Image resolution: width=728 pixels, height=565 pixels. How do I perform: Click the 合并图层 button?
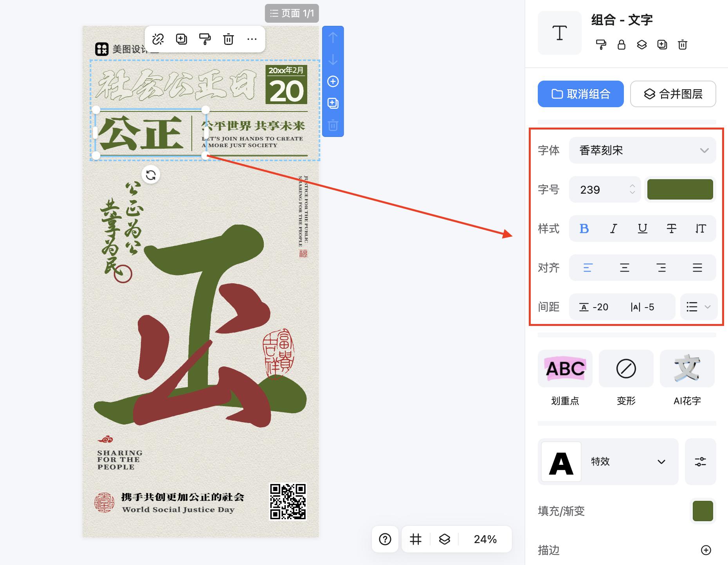click(673, 94)
